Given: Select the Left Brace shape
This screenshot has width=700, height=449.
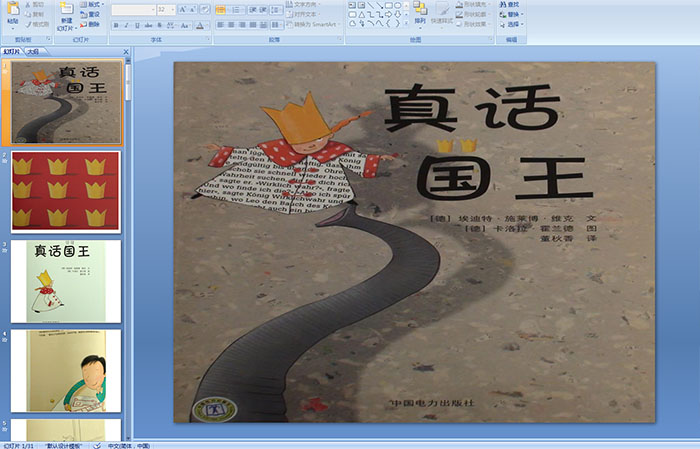Looking at the screenshot, I should pyautogui.click(x=388, y=24).
